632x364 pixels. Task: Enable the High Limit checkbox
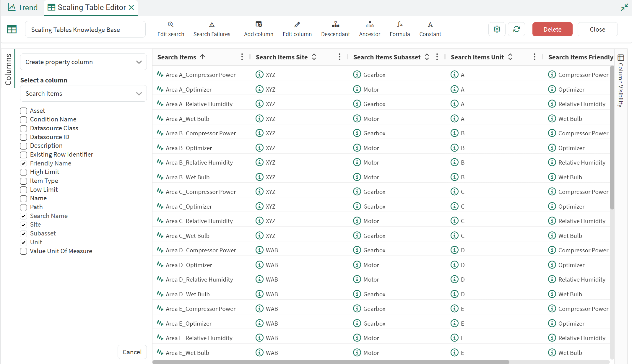24,172
